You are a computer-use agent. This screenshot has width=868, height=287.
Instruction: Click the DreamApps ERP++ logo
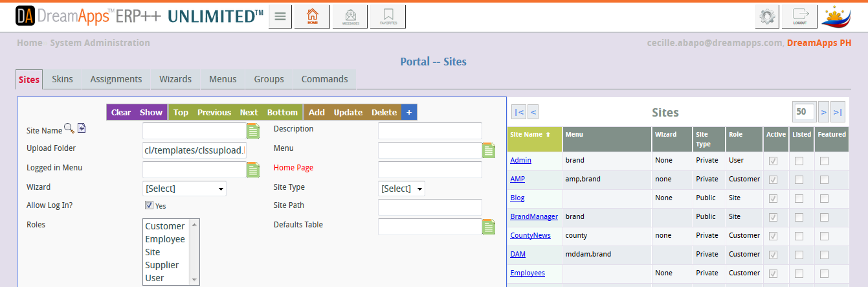pos(139,17)
